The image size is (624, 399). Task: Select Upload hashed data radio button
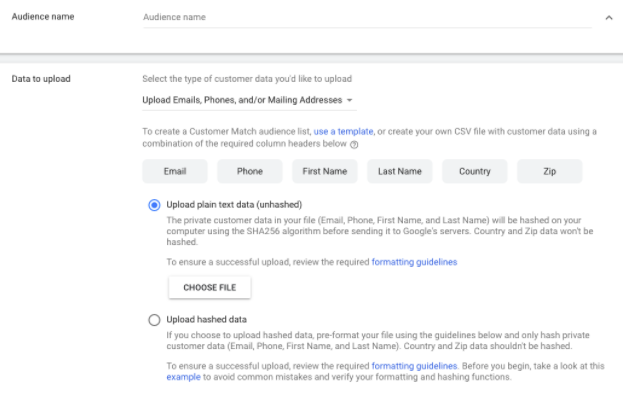click(x=154, y=320)
